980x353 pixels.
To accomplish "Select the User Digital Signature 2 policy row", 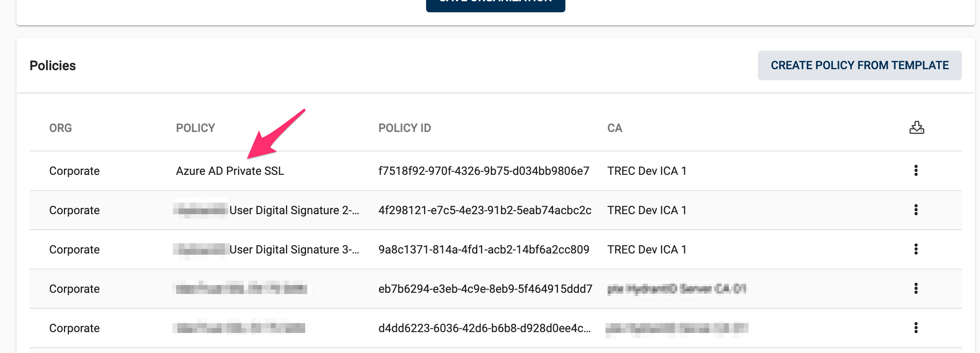I will coord(293,210).
